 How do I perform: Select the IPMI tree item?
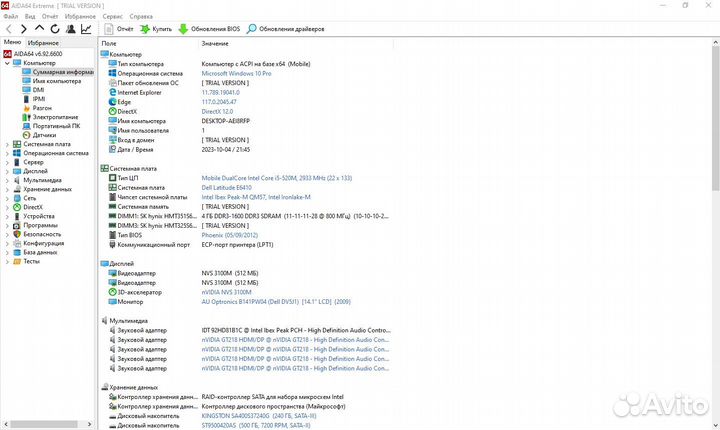pos(39,99)
